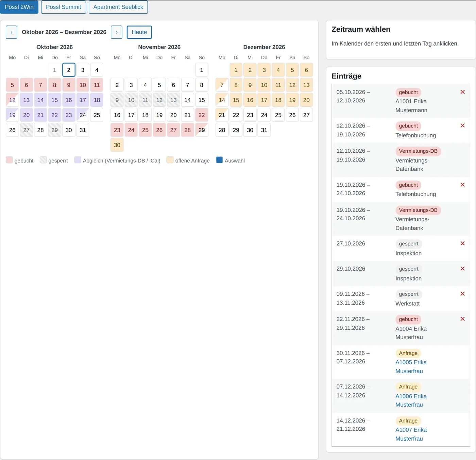Click the 22.11.2026 – 29.11.2026 date range
Viewport: 476px width, 460px height.
[353, 323]
